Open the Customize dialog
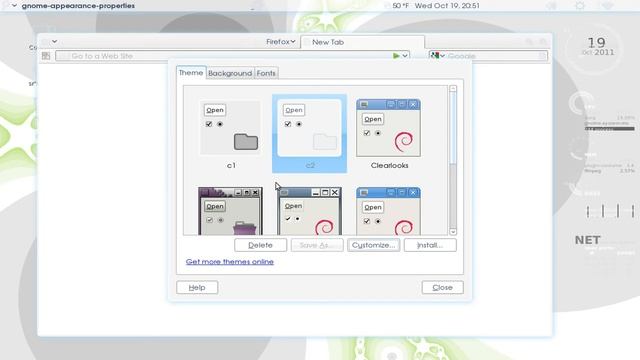Screen dimensions: 640x360 (x=373, y=245)
